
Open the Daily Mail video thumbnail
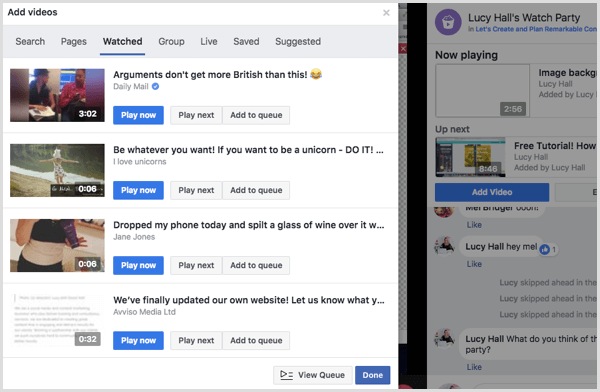tap(57, 95)
